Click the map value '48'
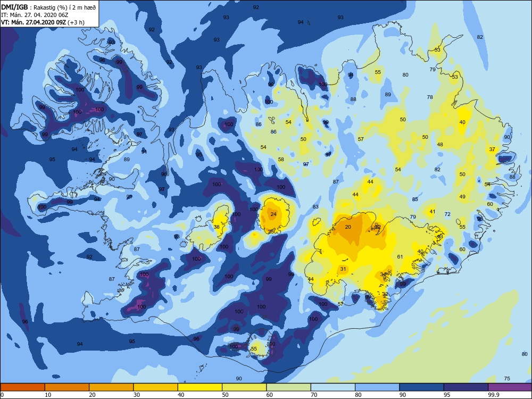Screen dimensions: 532x399 coord(440,145)
